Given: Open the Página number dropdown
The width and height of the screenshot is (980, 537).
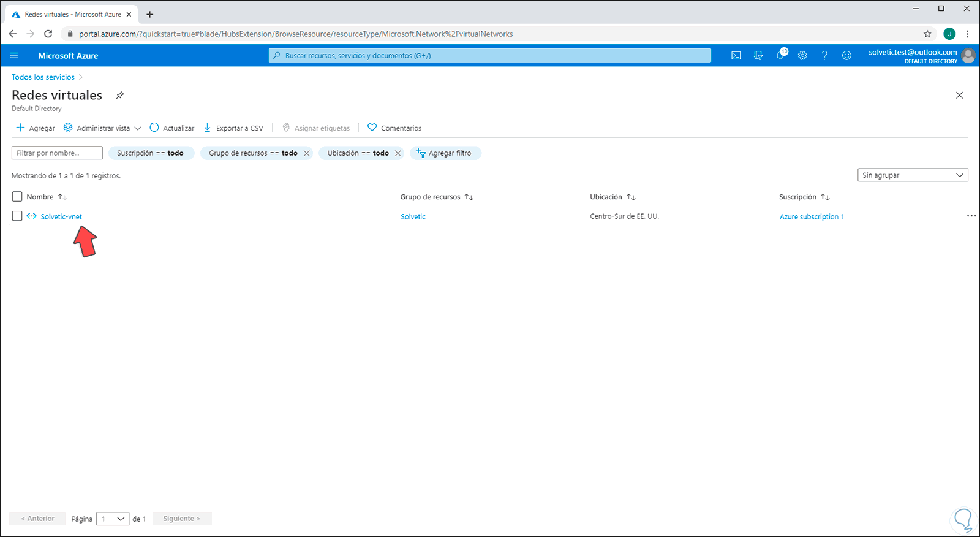Looking at the screenshot, I should tap(113, 519).
